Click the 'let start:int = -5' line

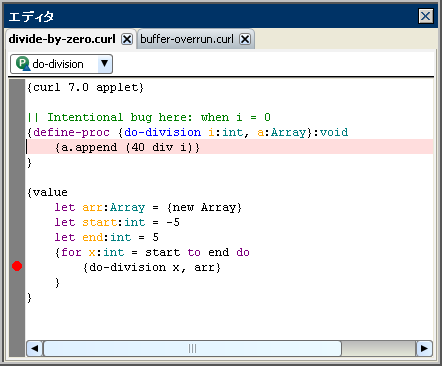[x=117, y=222]
